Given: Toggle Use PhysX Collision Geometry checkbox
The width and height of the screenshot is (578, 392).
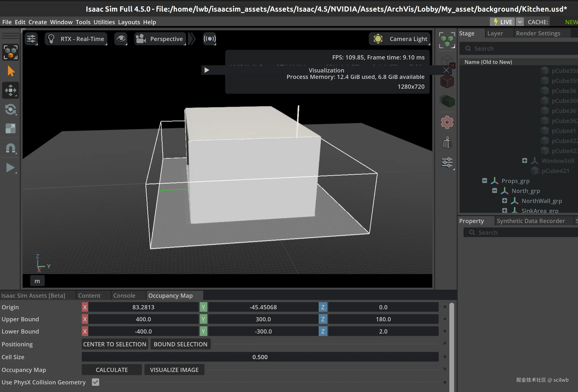Looking at the screenshot, I should click(96, 382).
